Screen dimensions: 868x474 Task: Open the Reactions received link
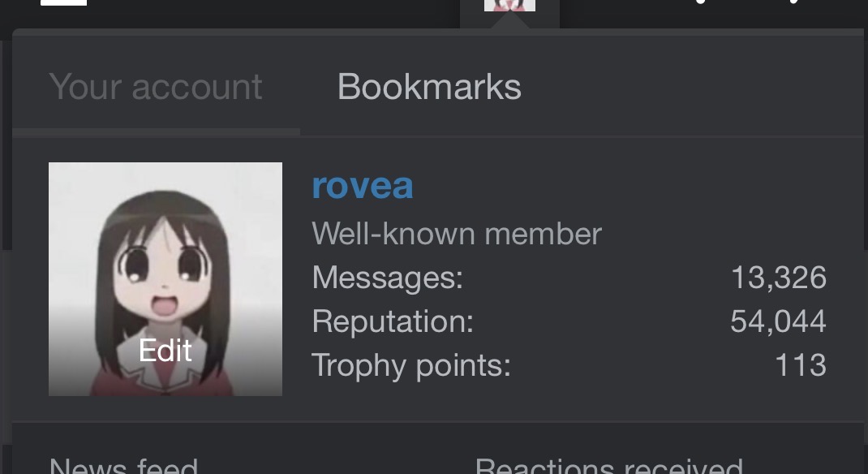click(609, 466)
